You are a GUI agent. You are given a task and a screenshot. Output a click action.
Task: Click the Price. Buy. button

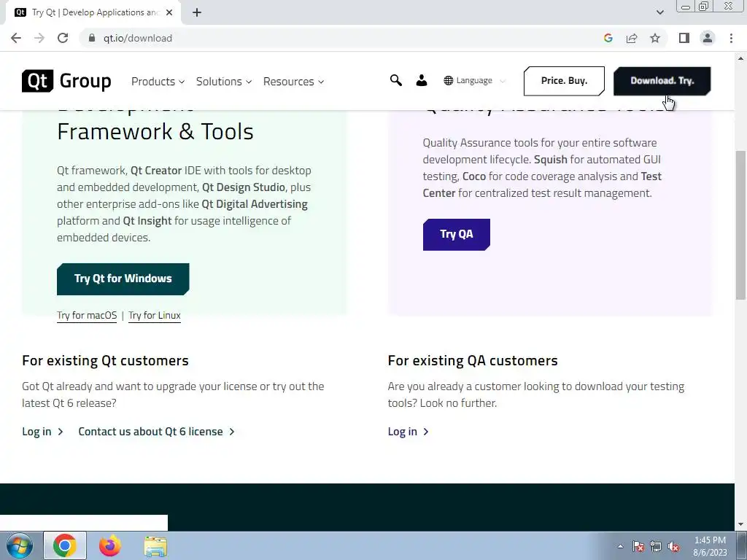[x=564, y=81]
